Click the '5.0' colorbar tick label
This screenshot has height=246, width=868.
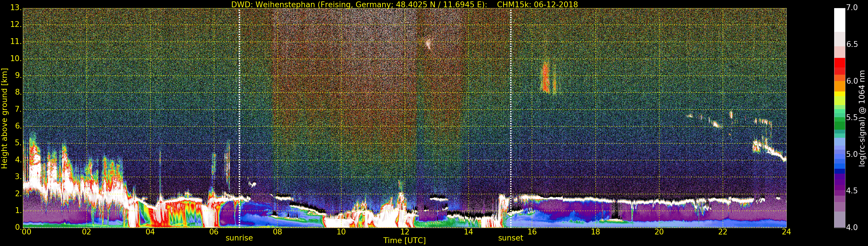coord(852,154)
